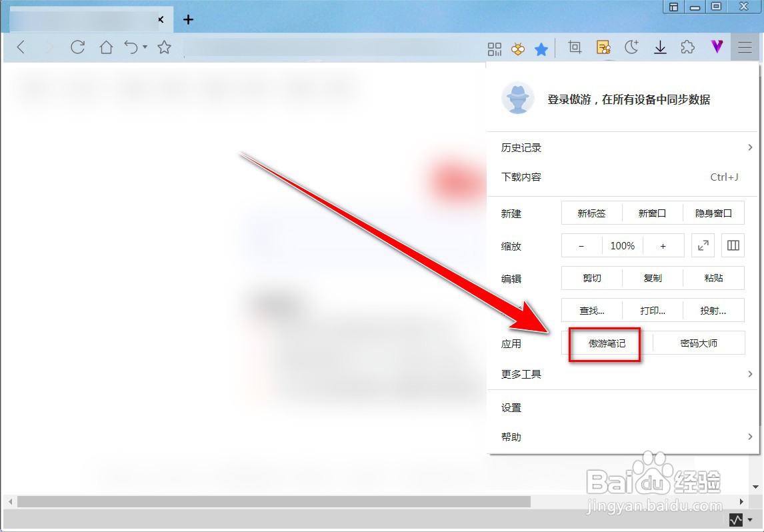Click 新窗口 button
The width and height of the screenshot is (764, 532).
(653, 213)
